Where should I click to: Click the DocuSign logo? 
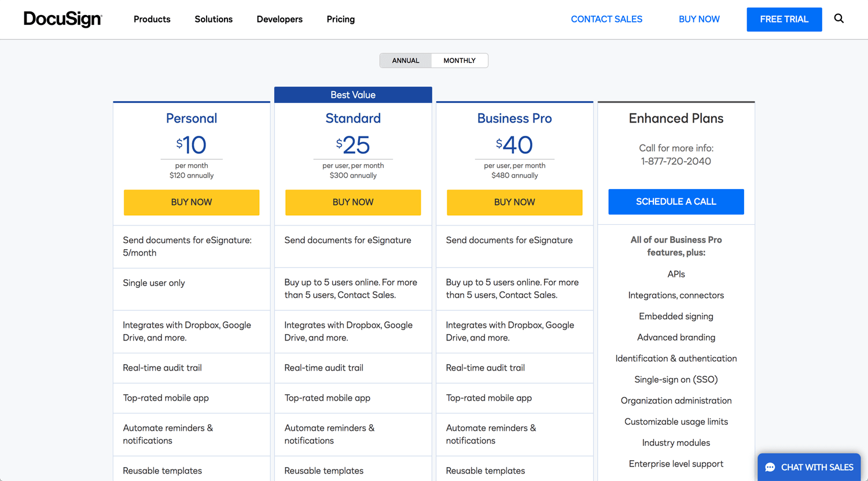pos(62,19)
